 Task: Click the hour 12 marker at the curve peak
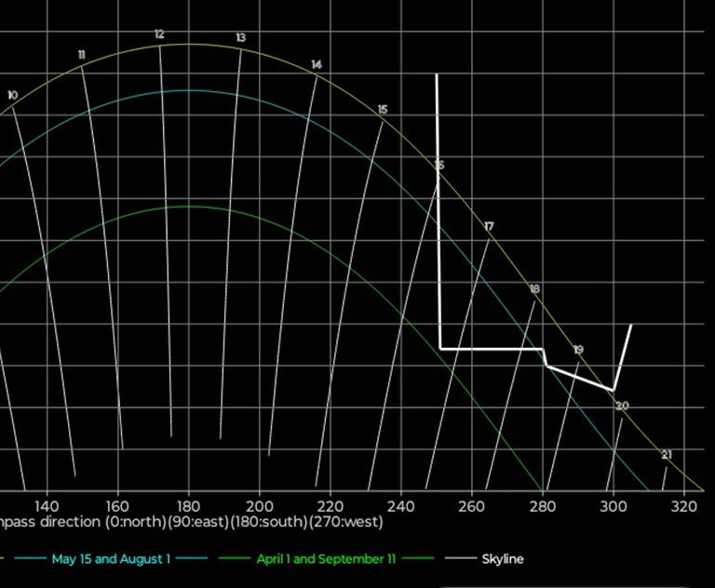(159, 34)
